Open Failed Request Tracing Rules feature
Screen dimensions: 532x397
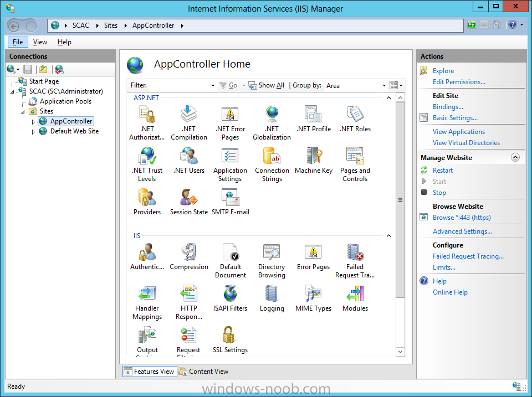[x=355, y=261]
